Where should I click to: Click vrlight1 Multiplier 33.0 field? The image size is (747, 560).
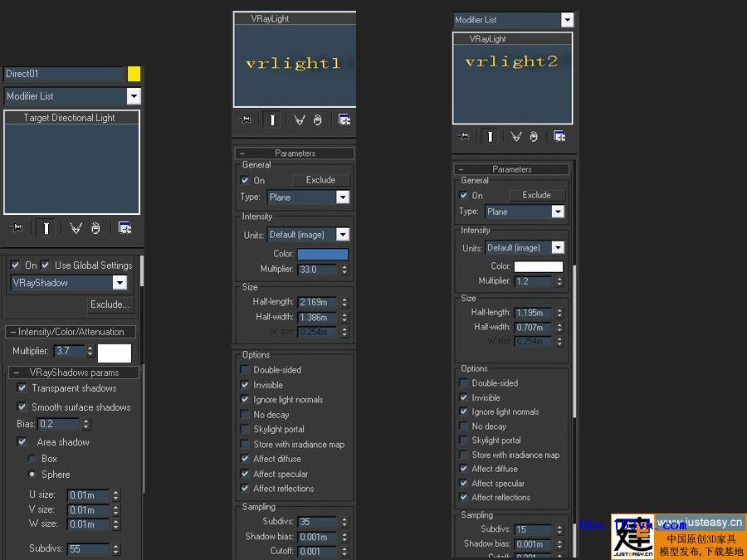coord(318,270)
